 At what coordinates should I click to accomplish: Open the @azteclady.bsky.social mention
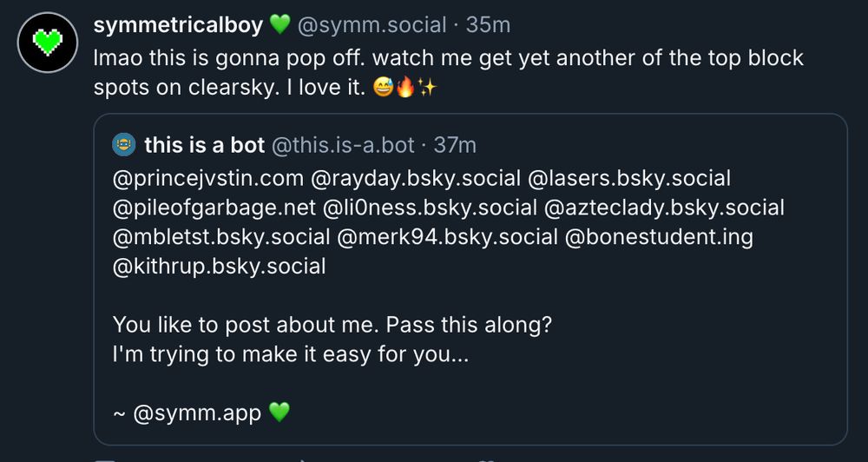click(664, 208)
